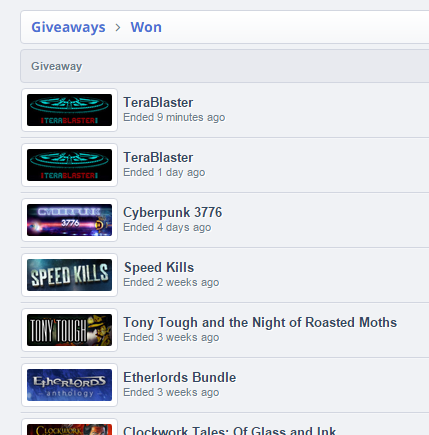Open the Cyberpunk 3776 thumbnail image
429x435 pixels.
[69, 220]
